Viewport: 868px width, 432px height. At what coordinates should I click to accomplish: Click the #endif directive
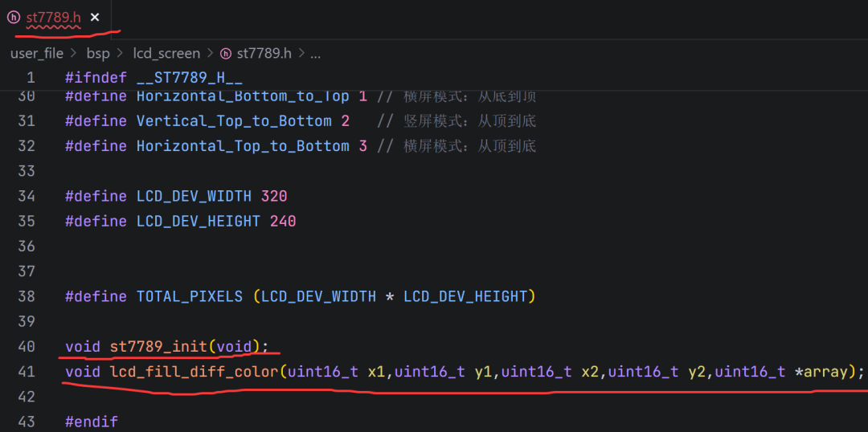click(x=92, y=422)
